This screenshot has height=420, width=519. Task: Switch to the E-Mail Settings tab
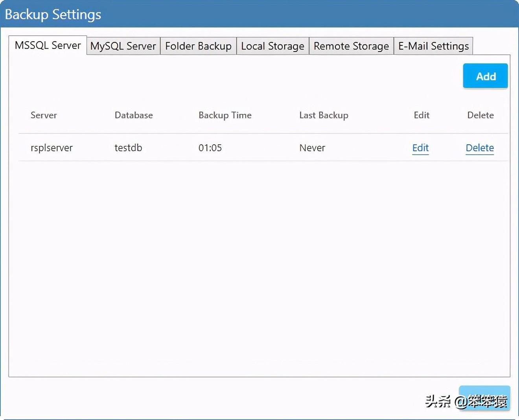433,46
